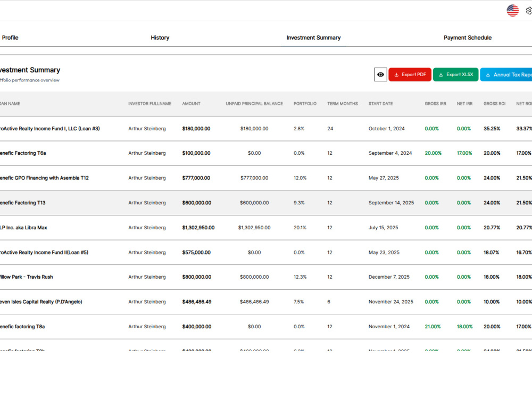Screen dimensions: 532x399
Task: Click the 21.00% Gross IRR value
Action: click(x=433, y=327)
